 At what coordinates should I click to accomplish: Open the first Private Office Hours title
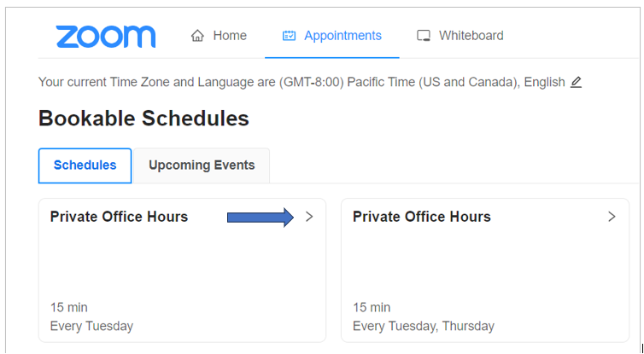coord(119,217)
